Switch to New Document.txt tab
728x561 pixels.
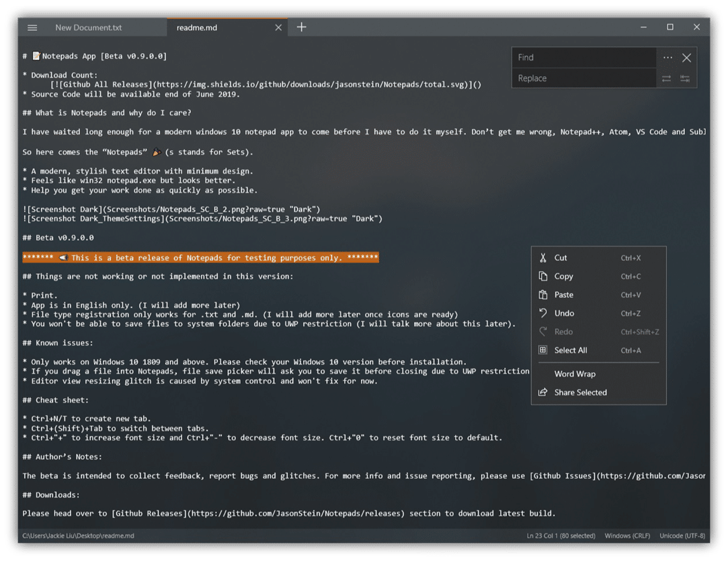click(89, 28)
